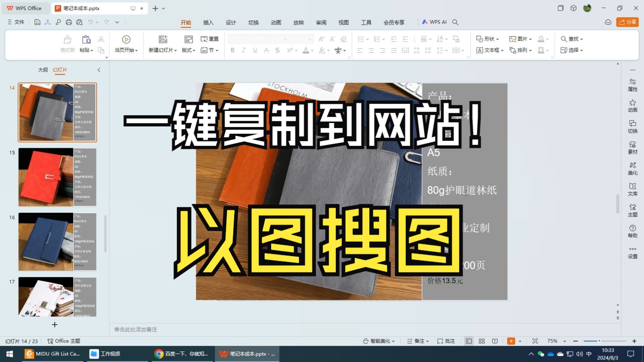644x362 pixels.
Task: Switch to the 插入 ribbon tab
Action: (208, 22)
